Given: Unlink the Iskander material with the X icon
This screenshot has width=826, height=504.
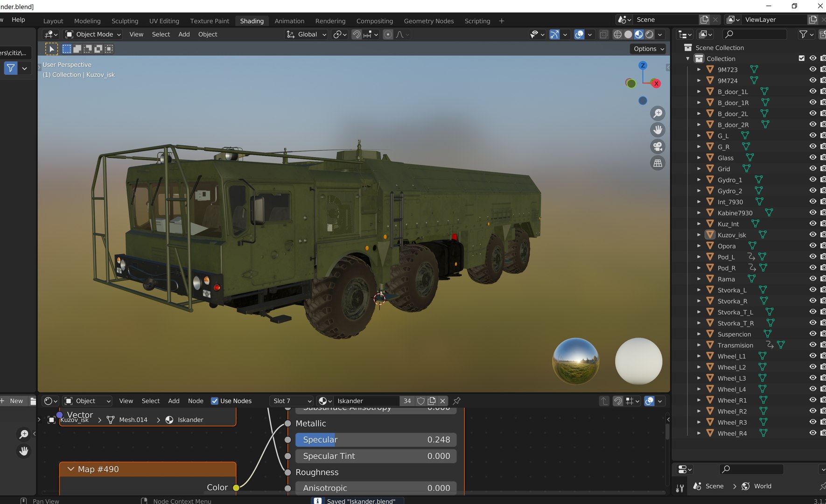Looking at the screenshot, I should click(443, 401).
